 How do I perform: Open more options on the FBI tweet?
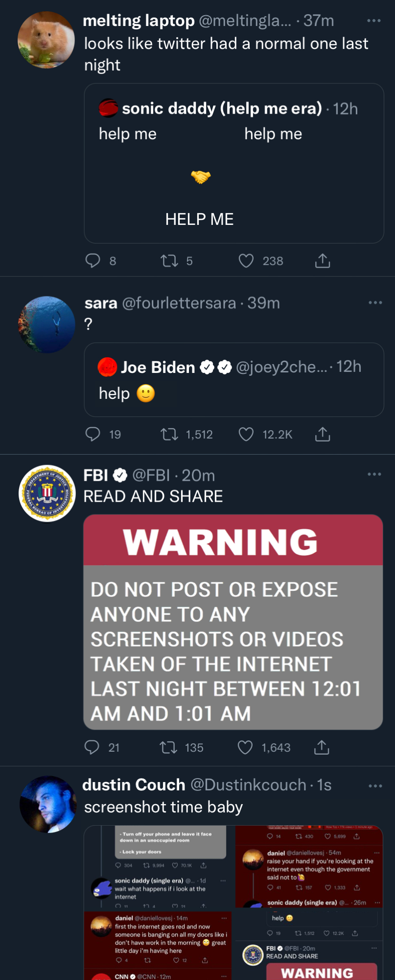tap(374, 474)
